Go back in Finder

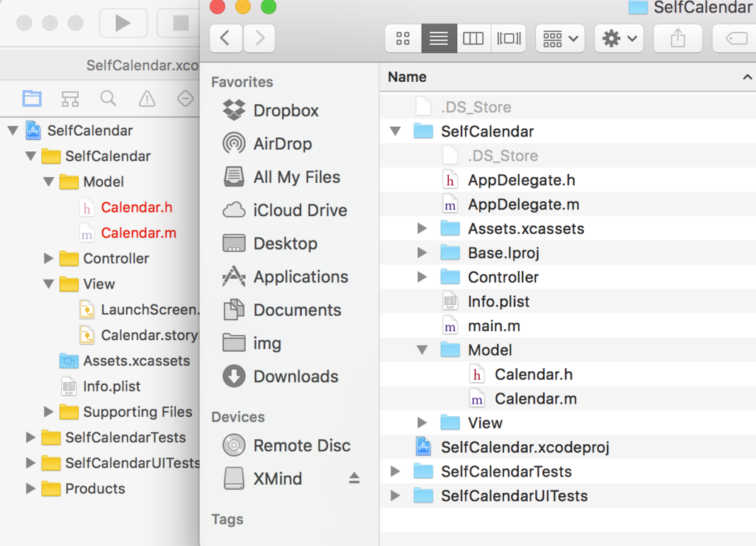[226, 38]
